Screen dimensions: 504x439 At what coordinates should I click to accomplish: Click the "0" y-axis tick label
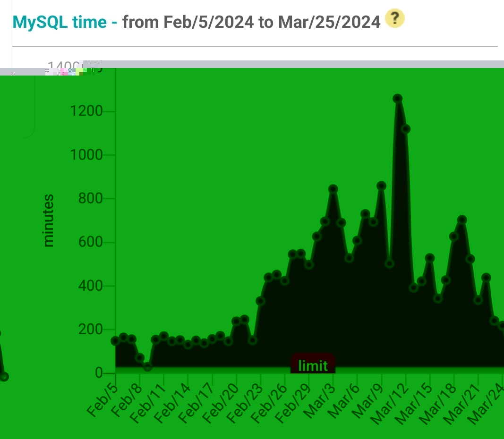pos(99,372)
